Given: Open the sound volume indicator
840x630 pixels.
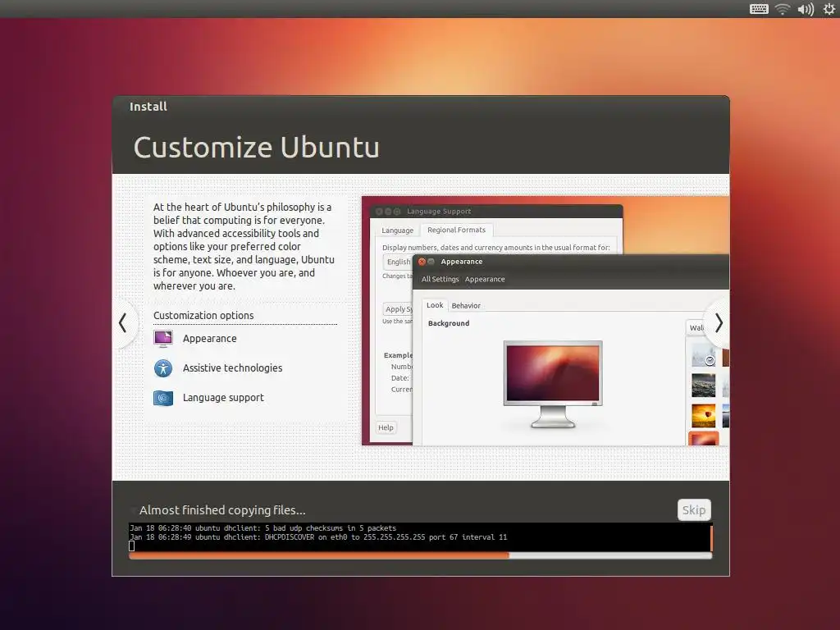Looking at the screenshot, I should (806, 9).
